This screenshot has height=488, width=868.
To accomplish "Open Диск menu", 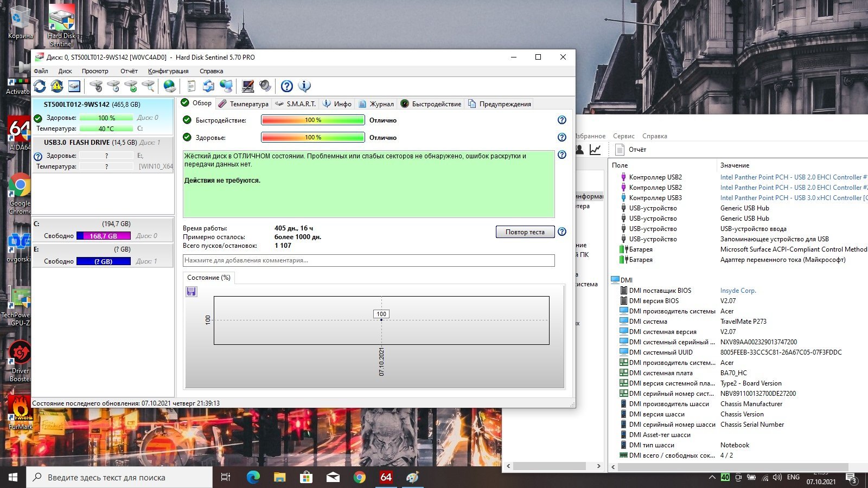I will [65, 71].
